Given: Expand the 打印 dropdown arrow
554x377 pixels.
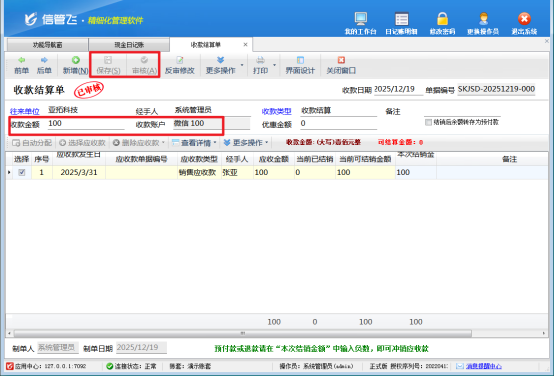Looking at the screenshot, I should tap(275, 65).
